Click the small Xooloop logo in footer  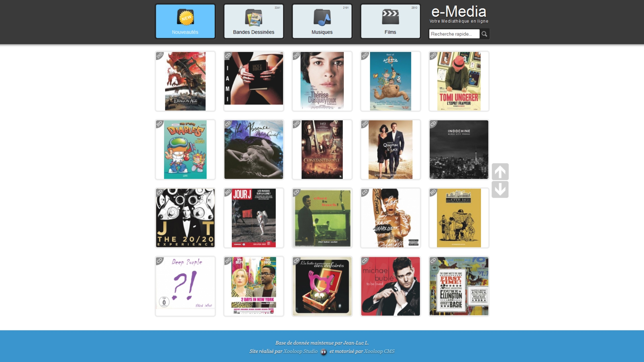point(324,352)
